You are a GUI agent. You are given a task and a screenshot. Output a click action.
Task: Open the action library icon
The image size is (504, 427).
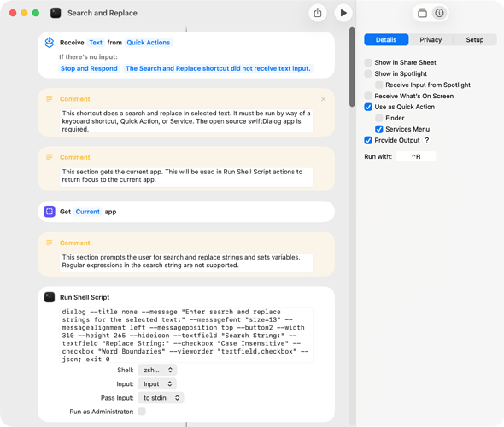point(422,13)
